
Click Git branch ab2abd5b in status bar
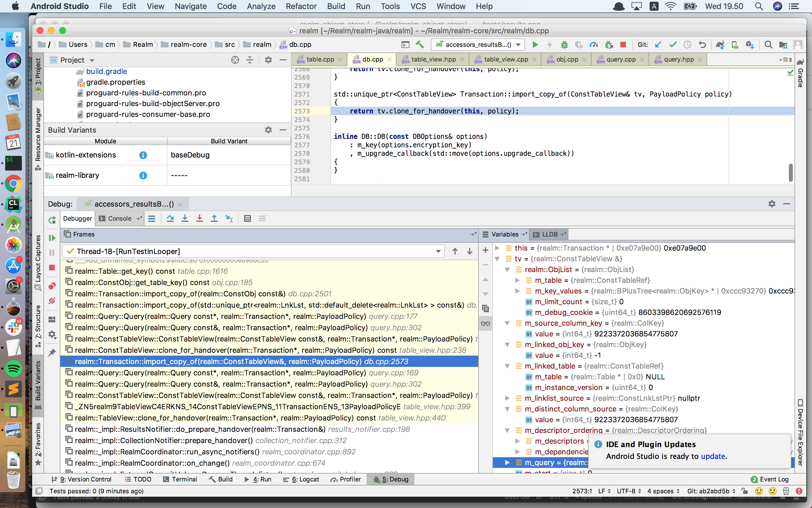[x=711, y=491]
